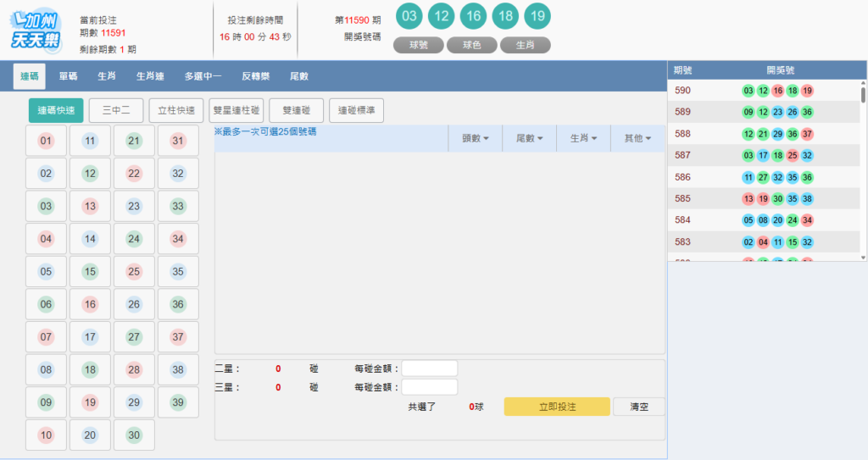The height and width of the screenshot is (460, 868).
Task: Click the 加州天天樂 logo
Action: click(x=34, y=30)
